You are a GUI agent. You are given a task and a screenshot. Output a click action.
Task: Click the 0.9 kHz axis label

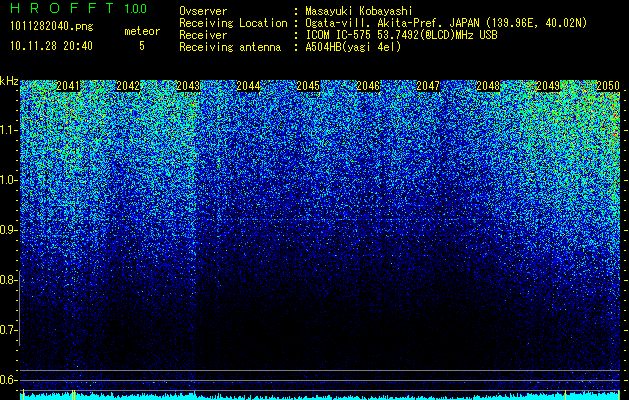(x=9, y=230)
